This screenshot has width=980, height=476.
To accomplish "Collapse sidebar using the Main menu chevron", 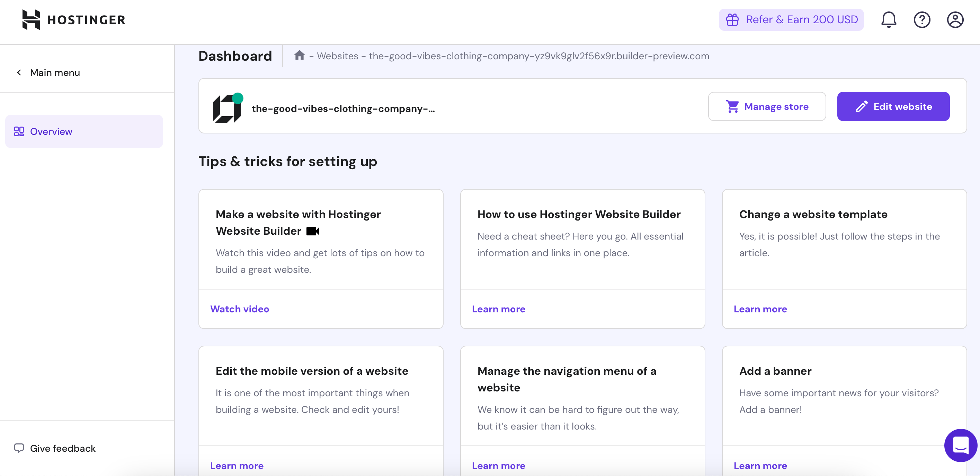I will pyautogui.click(x=19, y=72).
